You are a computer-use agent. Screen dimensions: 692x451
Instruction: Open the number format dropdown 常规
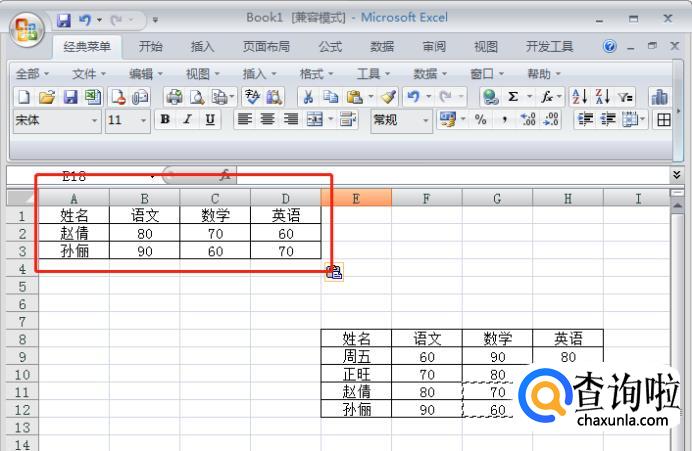425,120
